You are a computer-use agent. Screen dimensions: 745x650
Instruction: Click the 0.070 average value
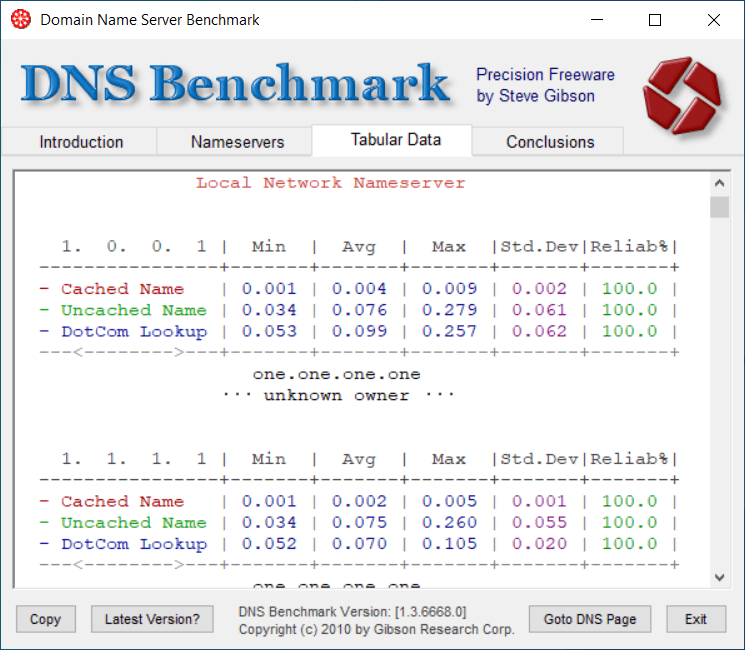point(359,544)
